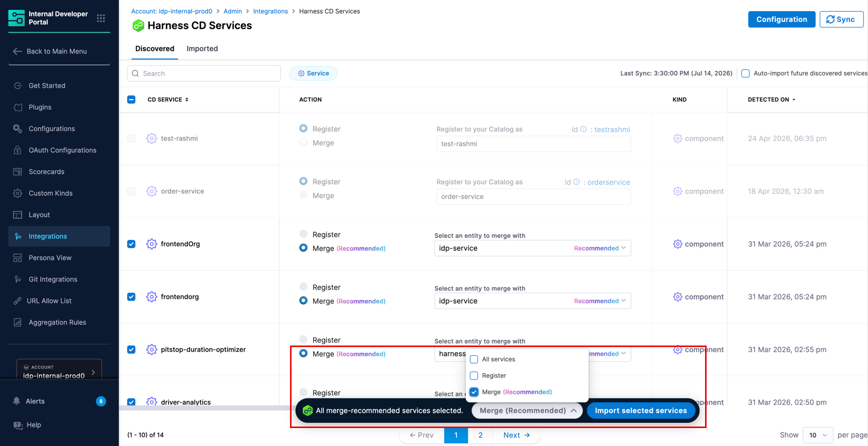Click the Id info icon in test-rashmi row

click(x=583, y=129)
